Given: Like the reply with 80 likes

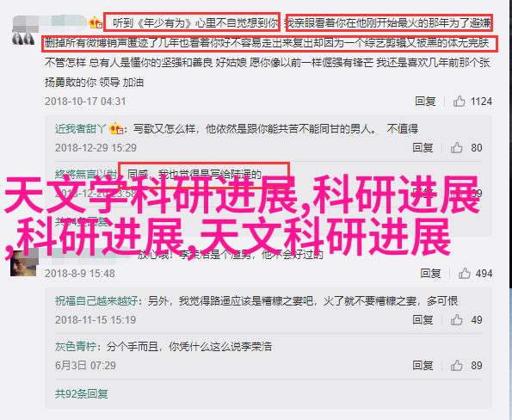Looking at the screenshot, I should 456,148.
